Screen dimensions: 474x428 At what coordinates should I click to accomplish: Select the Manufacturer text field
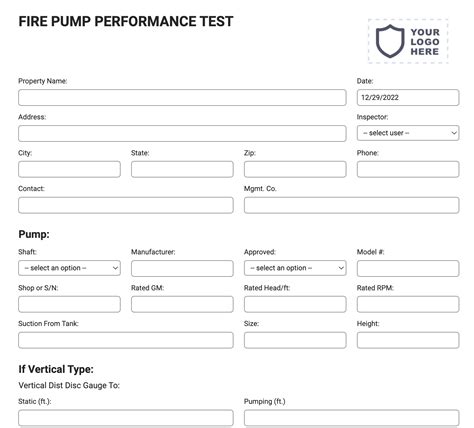tap(182, 268)
